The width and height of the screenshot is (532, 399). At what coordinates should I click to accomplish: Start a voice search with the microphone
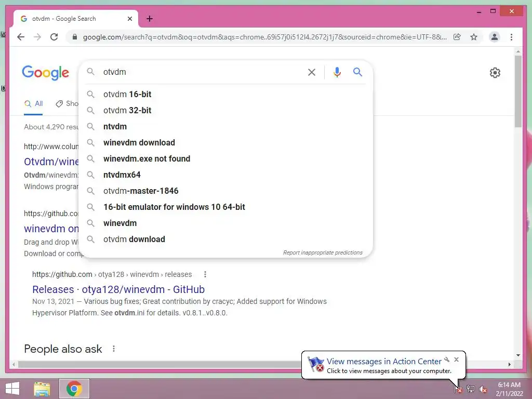337,72
